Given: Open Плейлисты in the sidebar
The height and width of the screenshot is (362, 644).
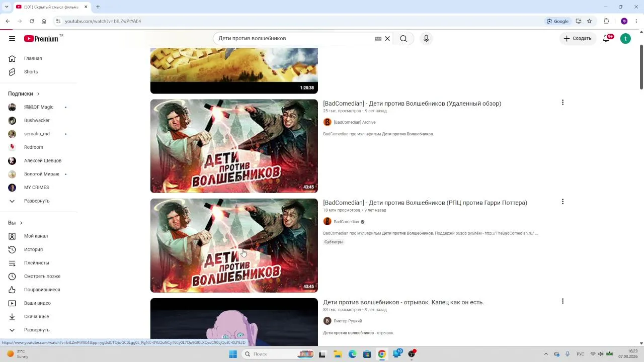Looking at the screenshot, I should [x=37, y=263].
